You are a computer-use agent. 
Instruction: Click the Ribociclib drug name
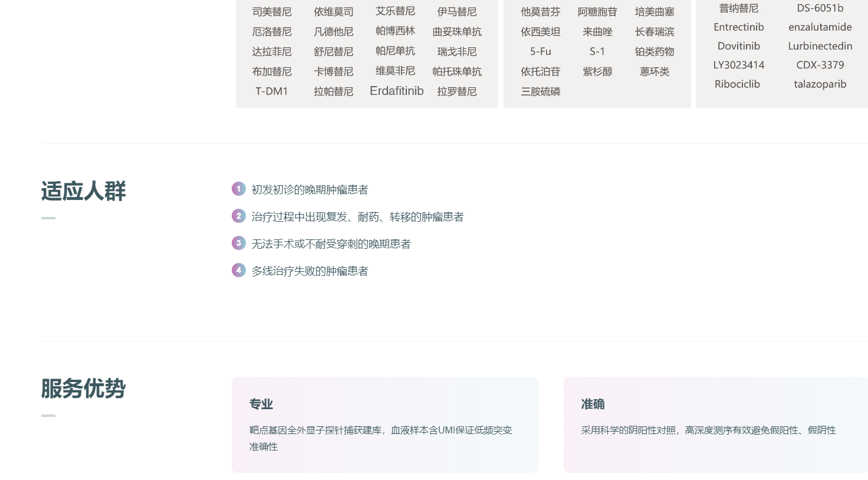pyautogui.click(x=737, y=84)
